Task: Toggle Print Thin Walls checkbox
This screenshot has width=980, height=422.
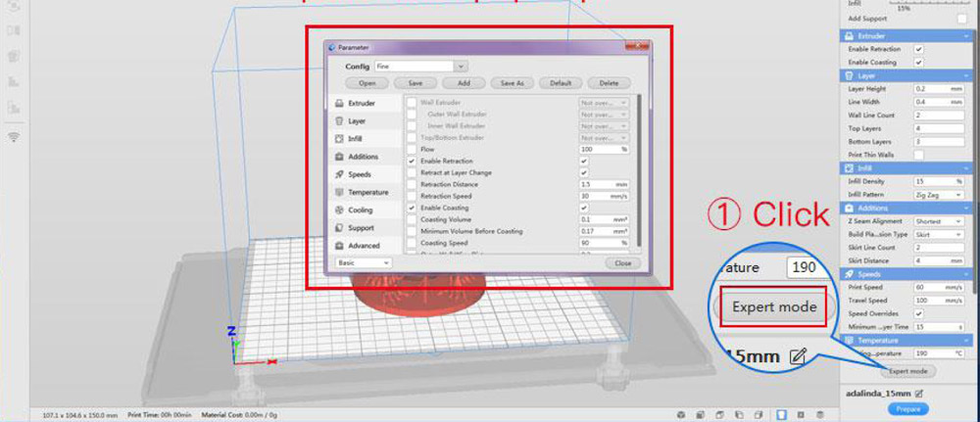Action: pos(918,155)
